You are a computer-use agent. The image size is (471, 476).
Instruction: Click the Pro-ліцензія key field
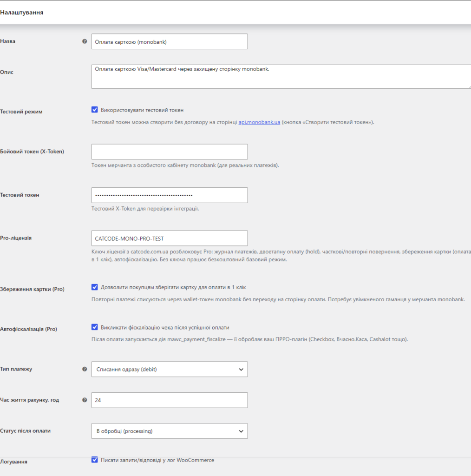click(x=170, y=238)
